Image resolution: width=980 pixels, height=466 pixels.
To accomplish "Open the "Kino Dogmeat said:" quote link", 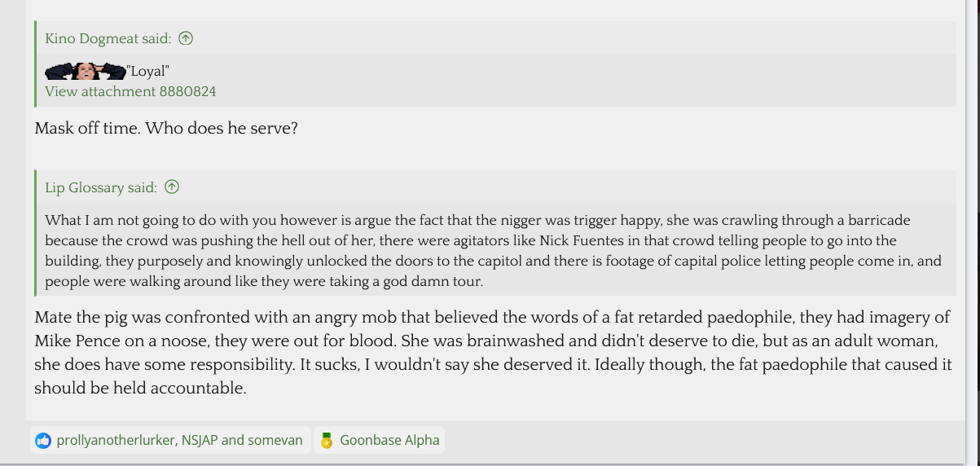I will [x=108, y=38].
